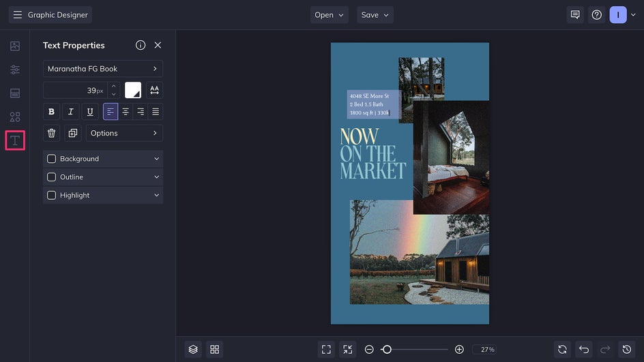Toggle underline formatting
The height and width of the screenshot is (362, 644).
click(x=90, y=112)
